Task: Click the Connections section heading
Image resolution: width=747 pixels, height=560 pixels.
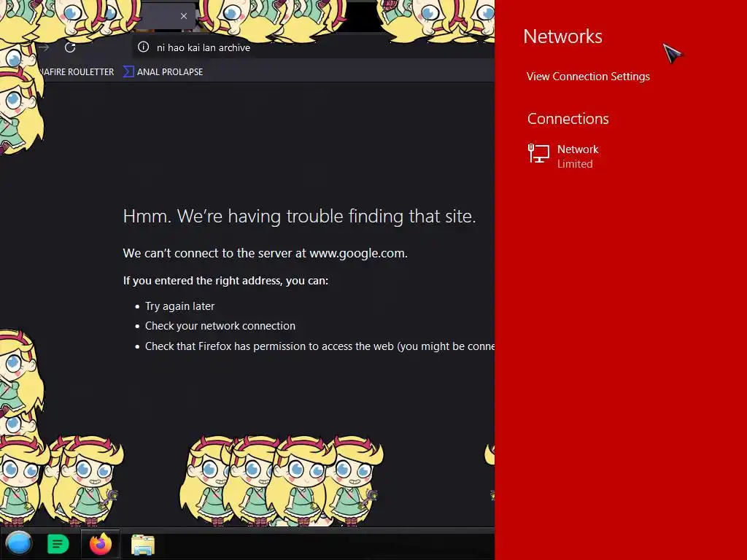Action: [x=568, y=119]
